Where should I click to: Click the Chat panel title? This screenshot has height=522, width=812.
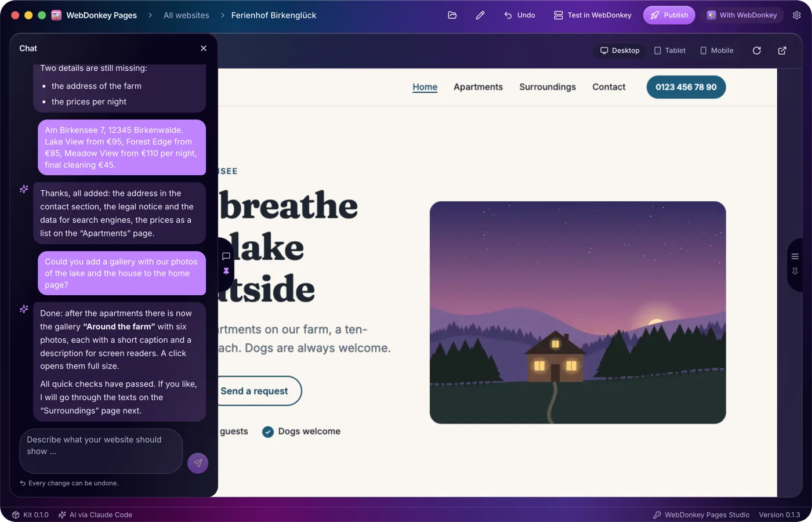point(28,48)
